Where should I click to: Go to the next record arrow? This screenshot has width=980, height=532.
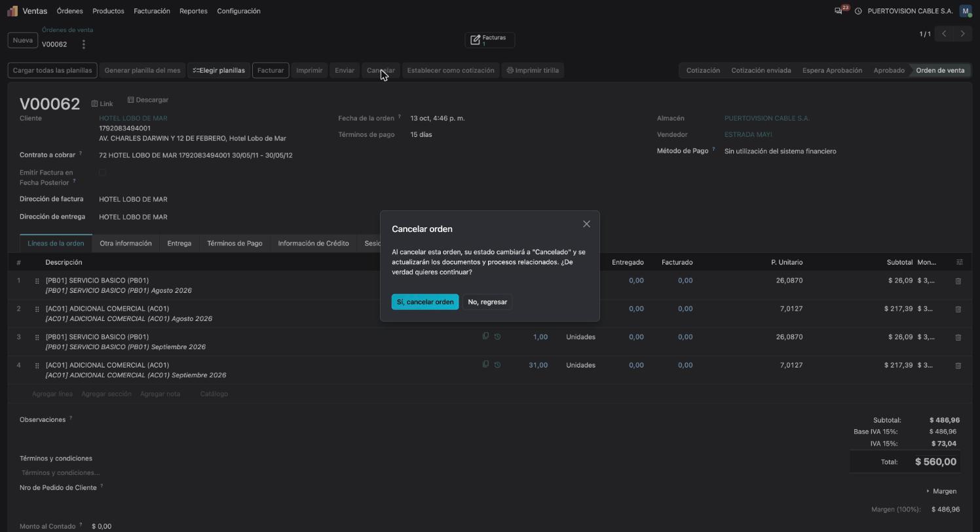click(962, 33)
